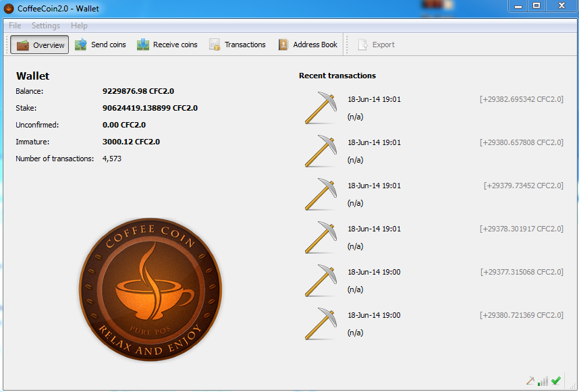Click transaction count 4,573

(x=112, y=159)
